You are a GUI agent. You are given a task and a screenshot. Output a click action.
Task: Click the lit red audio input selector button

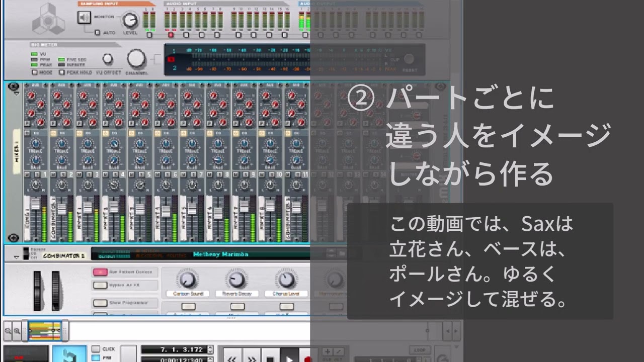[x=171, y=35]
